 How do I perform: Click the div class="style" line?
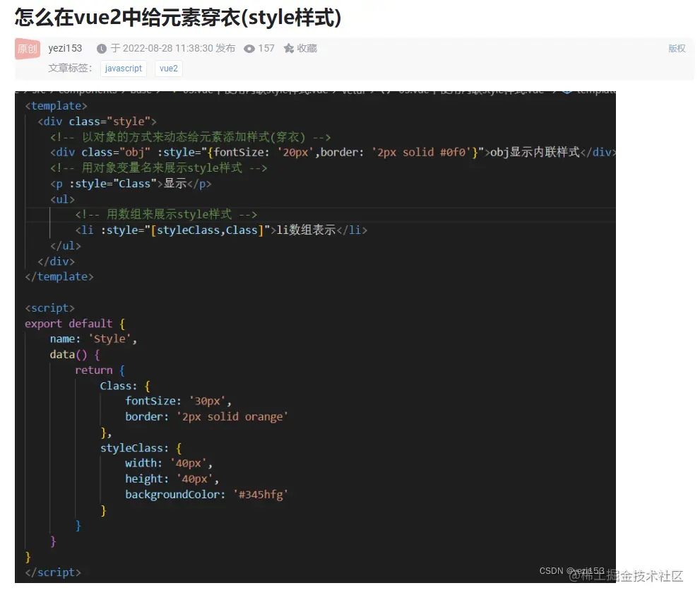97,122
